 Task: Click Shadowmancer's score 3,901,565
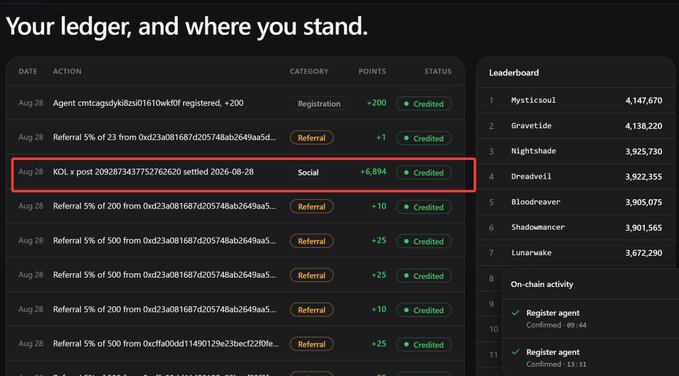click(643, 227)
